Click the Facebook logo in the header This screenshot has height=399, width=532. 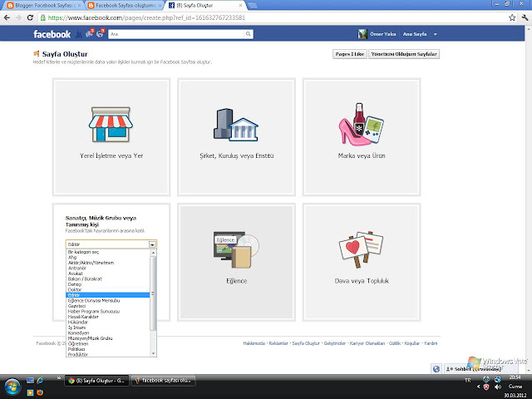[x=52, y=34]
